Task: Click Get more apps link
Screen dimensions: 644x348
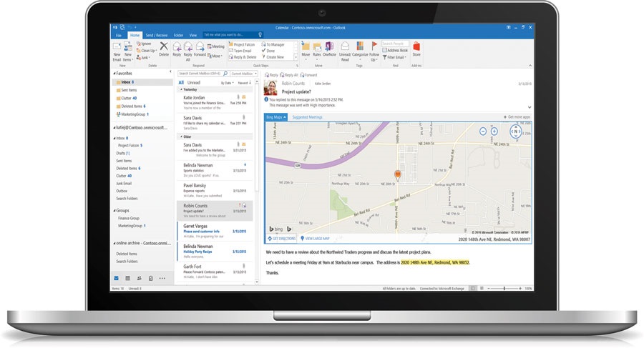Action: (x=517, y=117)
